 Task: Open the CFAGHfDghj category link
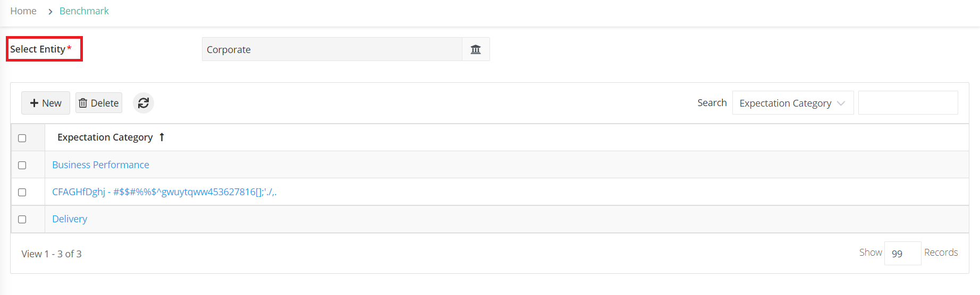(x=164, y=192)
